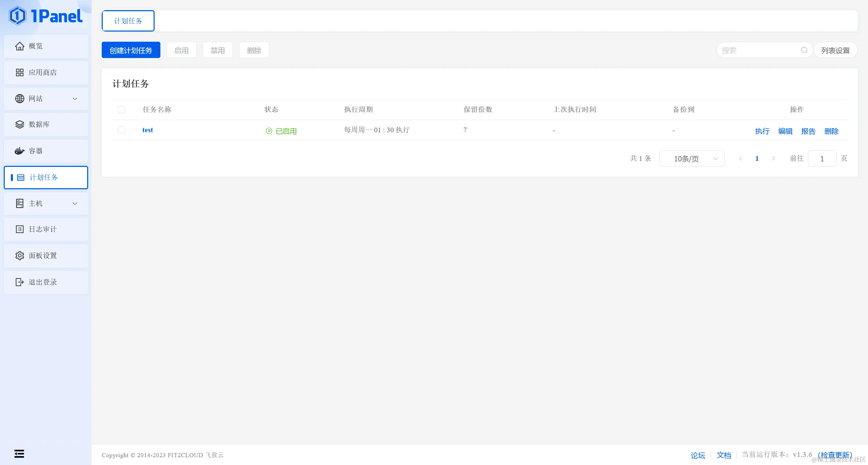Screen dimensions: 868x465
Task: Click the search magnifier icon
Action: [804, 50]
